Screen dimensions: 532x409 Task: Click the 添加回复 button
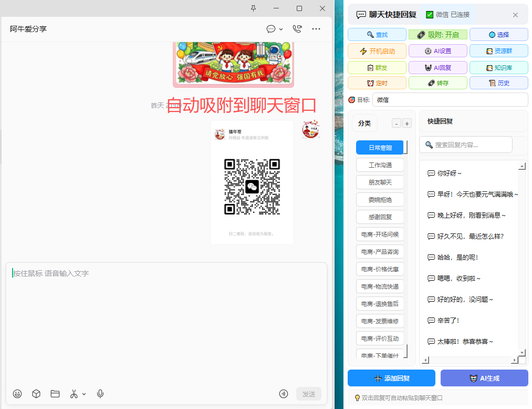[x=392, y=378]
